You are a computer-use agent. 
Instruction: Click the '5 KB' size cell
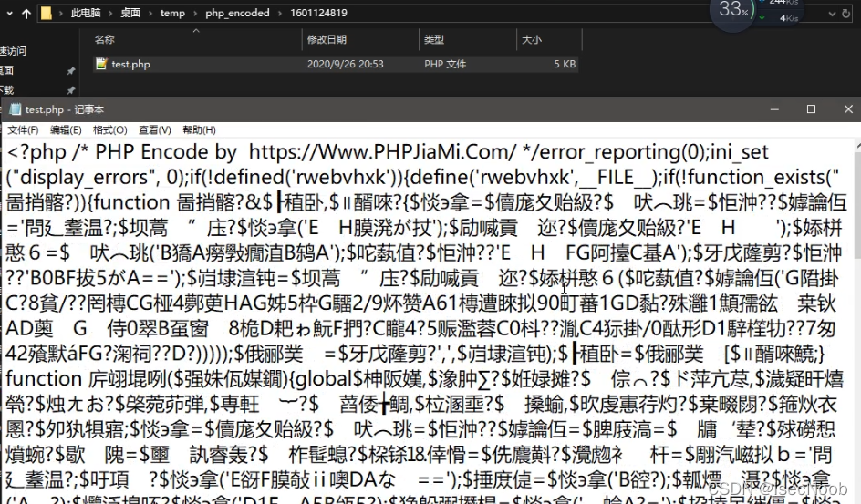[565, 64]
